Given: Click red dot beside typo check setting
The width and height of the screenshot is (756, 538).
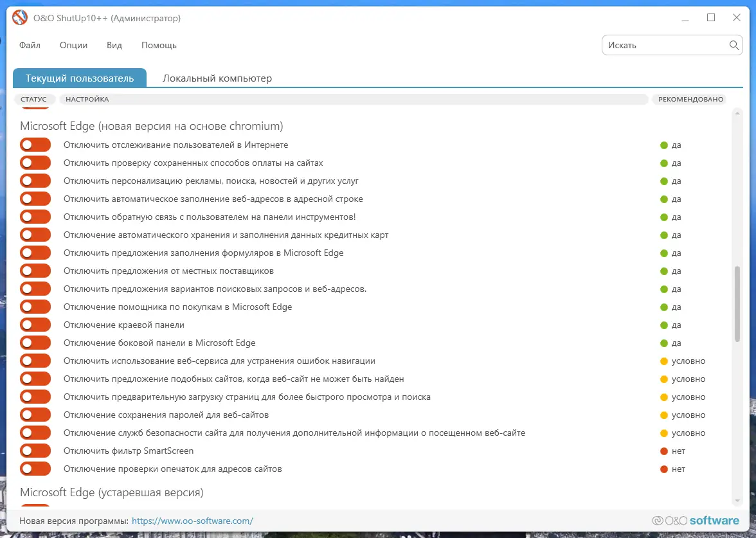Looking at the screenshot, I should [664, 469].
